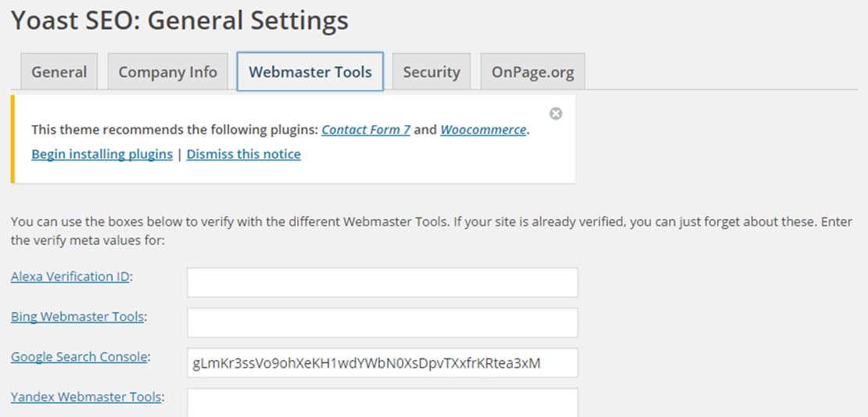Screen dimensions: 868x417
Task: Select the Webmaster Tools tab
Action: pyautogui.click(x=310, y=71)
